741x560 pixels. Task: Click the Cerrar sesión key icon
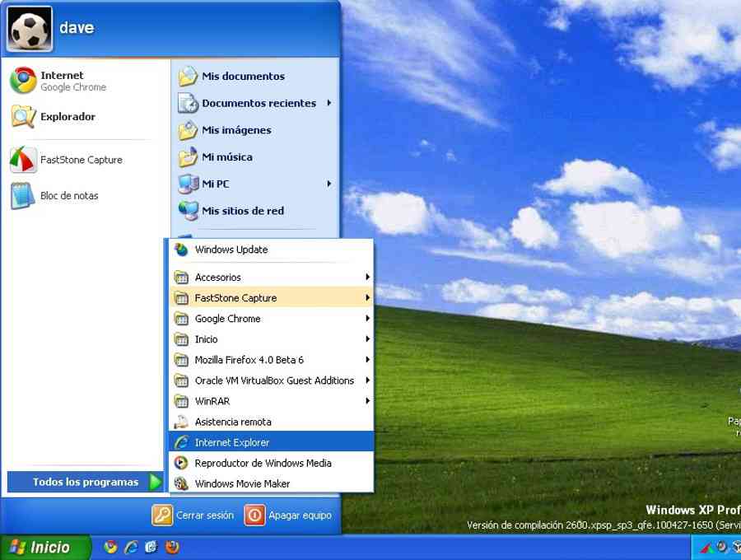(162, 515)
